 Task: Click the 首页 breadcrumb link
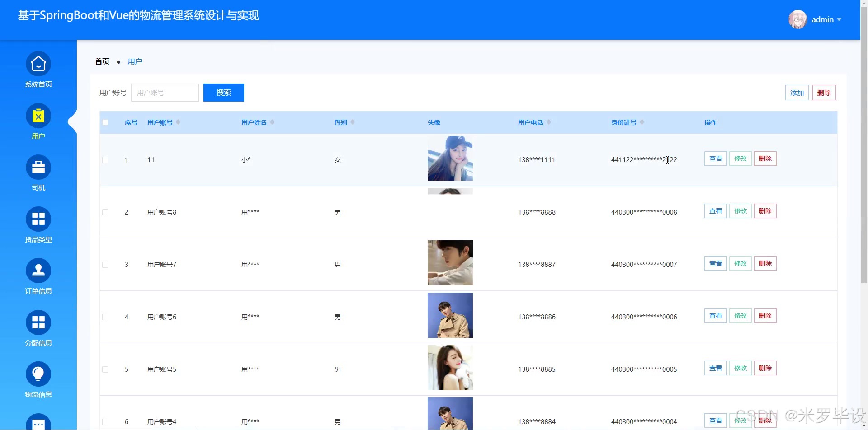tap(102, 61)
